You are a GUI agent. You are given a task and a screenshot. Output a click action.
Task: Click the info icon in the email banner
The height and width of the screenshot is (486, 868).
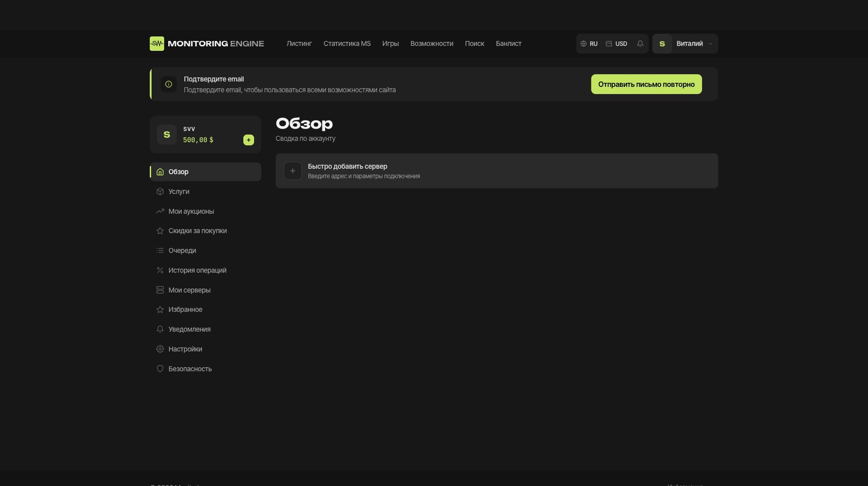tap(169, 84)
